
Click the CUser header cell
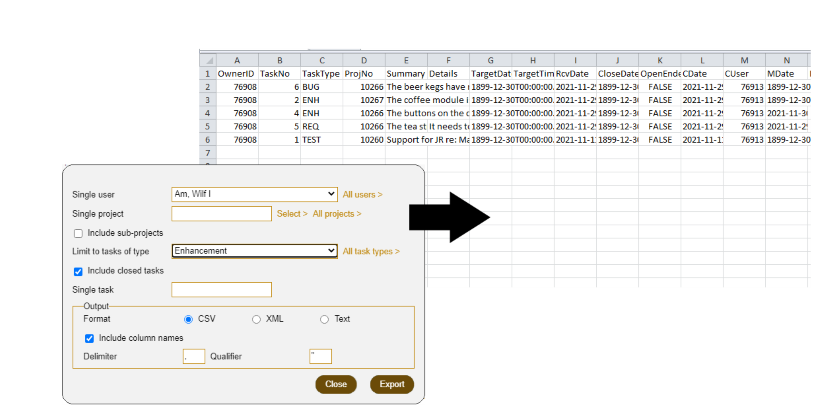click(744, 74)
